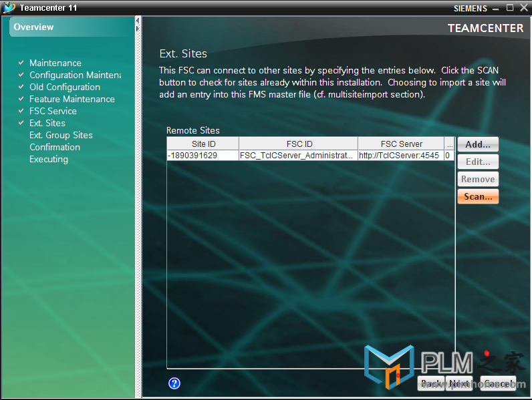
Task: Click the Cancel button
Action: 498,383
